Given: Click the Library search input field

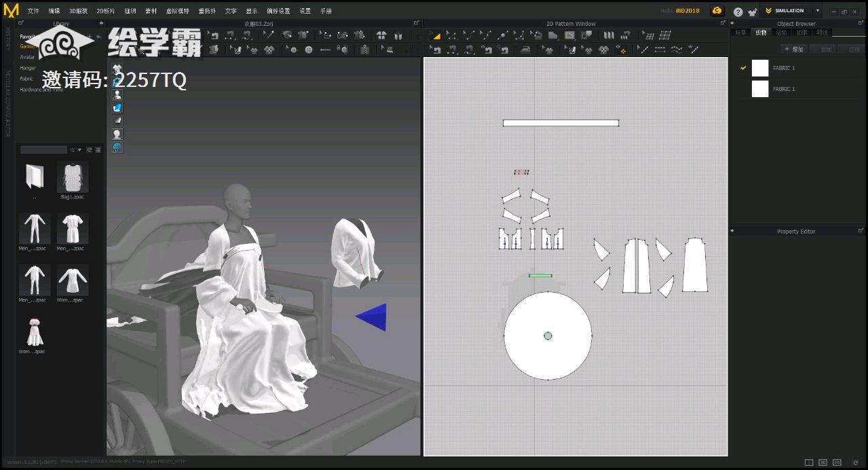Looking at the screenshot, I should 43,150.
